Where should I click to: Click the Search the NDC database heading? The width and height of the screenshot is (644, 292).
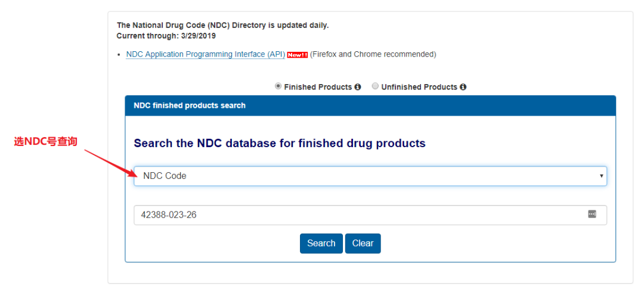[280, 144]
